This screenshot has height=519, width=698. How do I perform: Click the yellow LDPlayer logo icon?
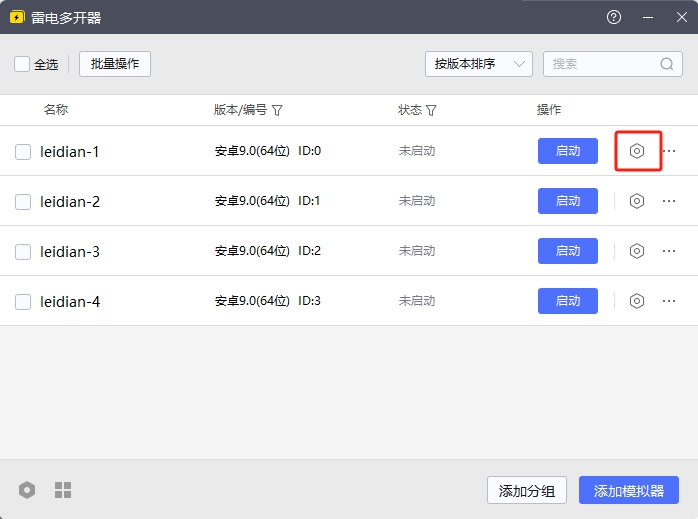coord(17,17)
